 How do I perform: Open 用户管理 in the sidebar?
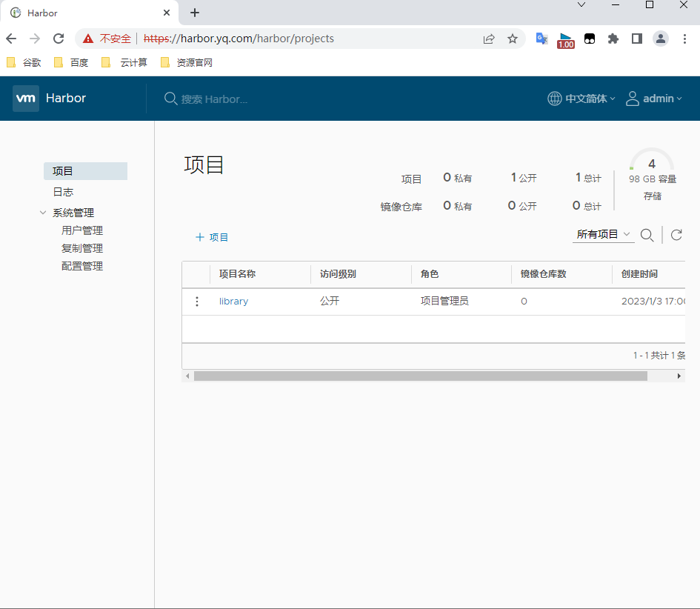(x=82, y=230)
